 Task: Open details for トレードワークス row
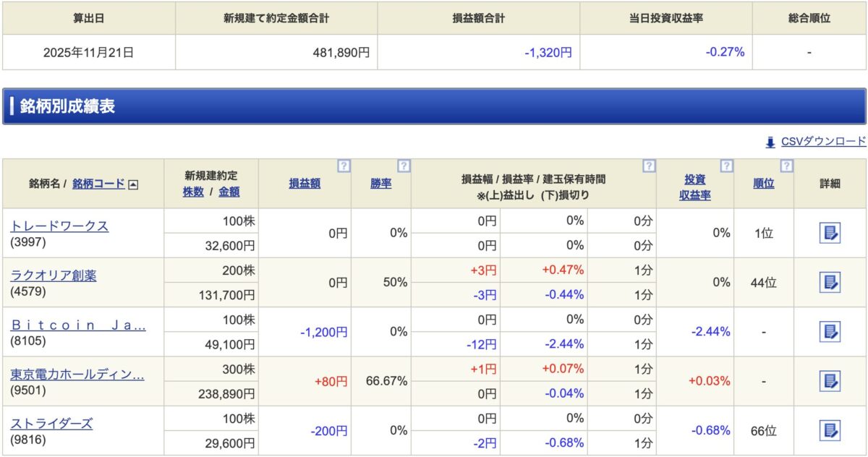830,233
